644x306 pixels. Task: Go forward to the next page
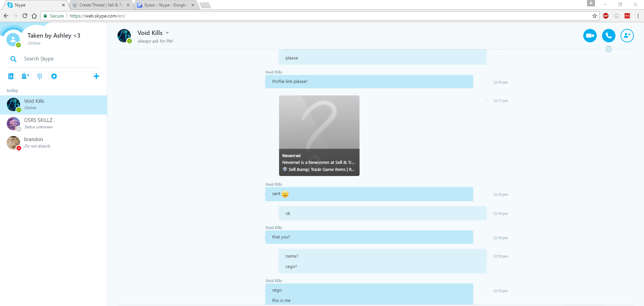tap(15, 16)
